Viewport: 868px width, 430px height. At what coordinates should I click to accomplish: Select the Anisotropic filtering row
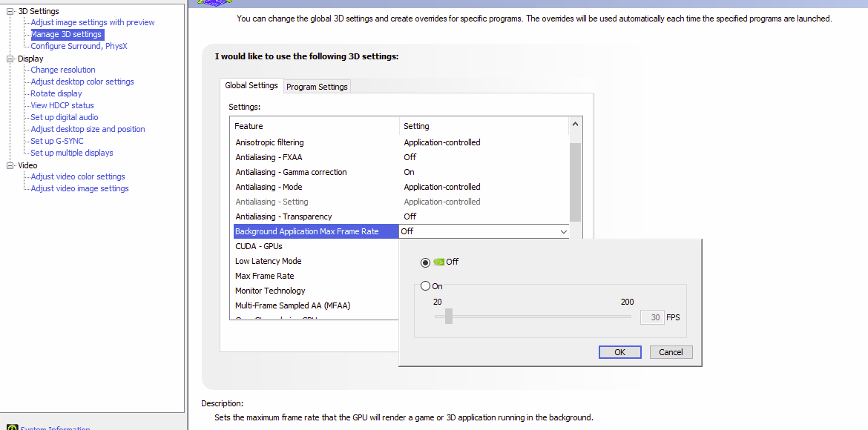(400, 142)
